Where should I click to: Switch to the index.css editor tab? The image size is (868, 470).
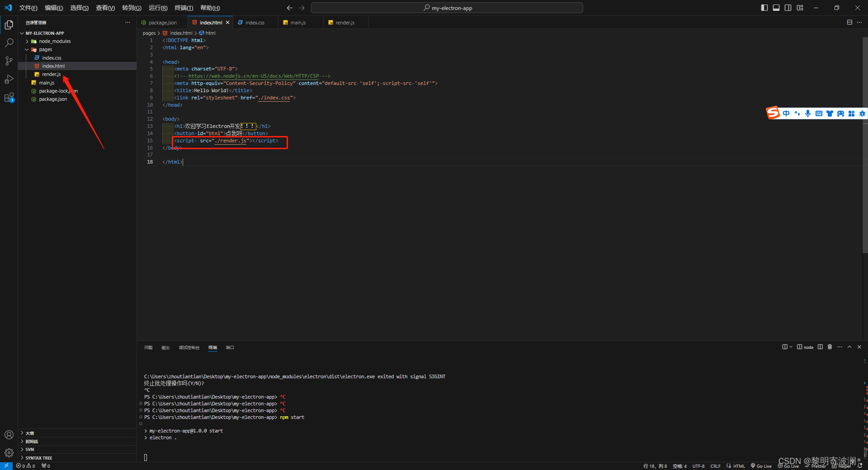[255, 23]
